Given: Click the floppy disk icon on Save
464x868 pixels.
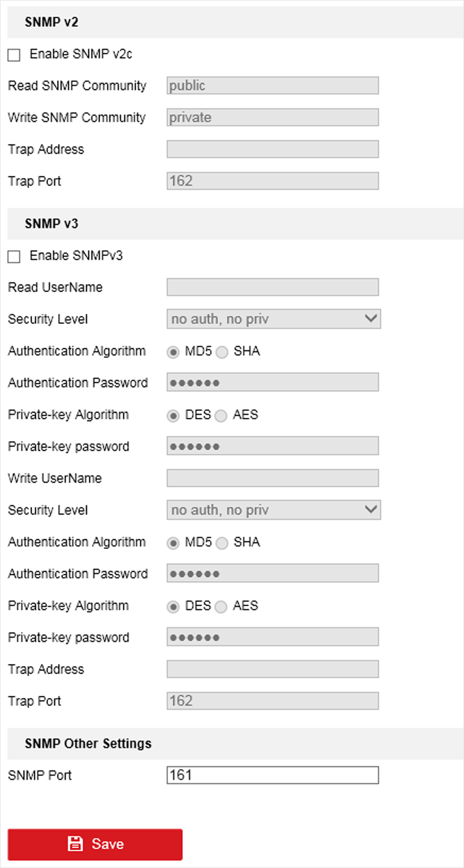Looking at the screenshot, I should 75,844.
